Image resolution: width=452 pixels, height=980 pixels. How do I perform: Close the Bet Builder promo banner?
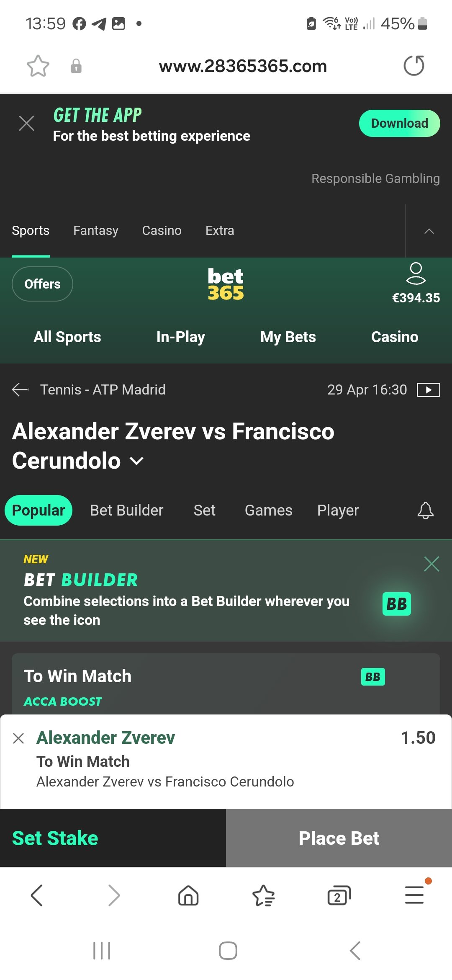(x=431, y=564)
